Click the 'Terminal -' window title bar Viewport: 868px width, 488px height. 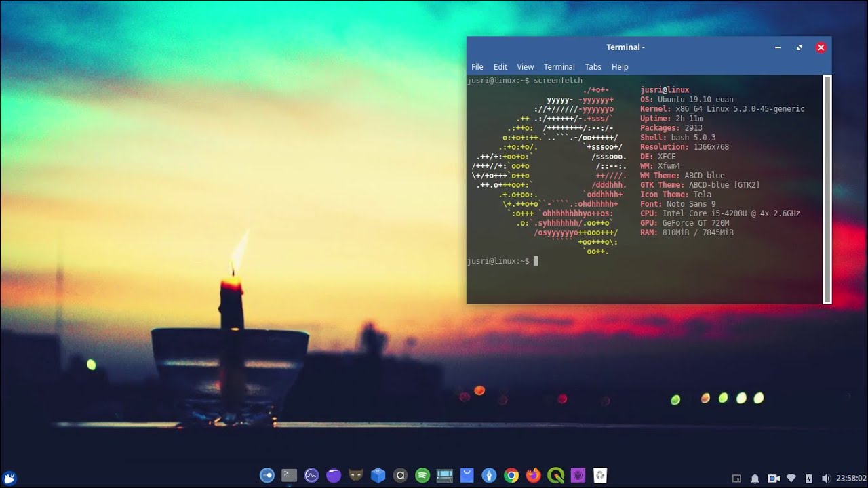(625, 47)
